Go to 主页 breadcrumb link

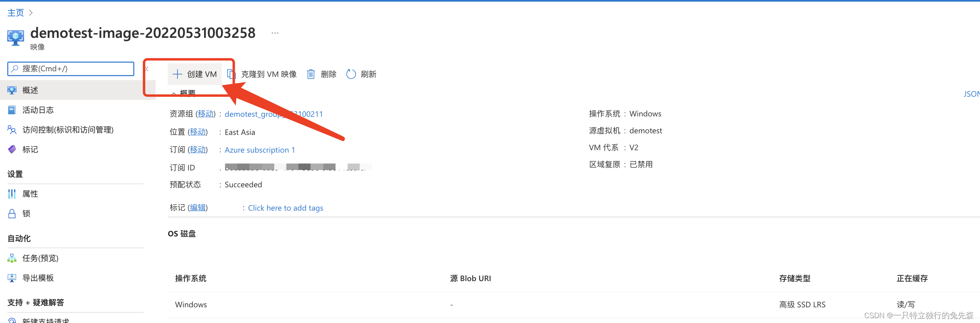click(x=16, y=13)
